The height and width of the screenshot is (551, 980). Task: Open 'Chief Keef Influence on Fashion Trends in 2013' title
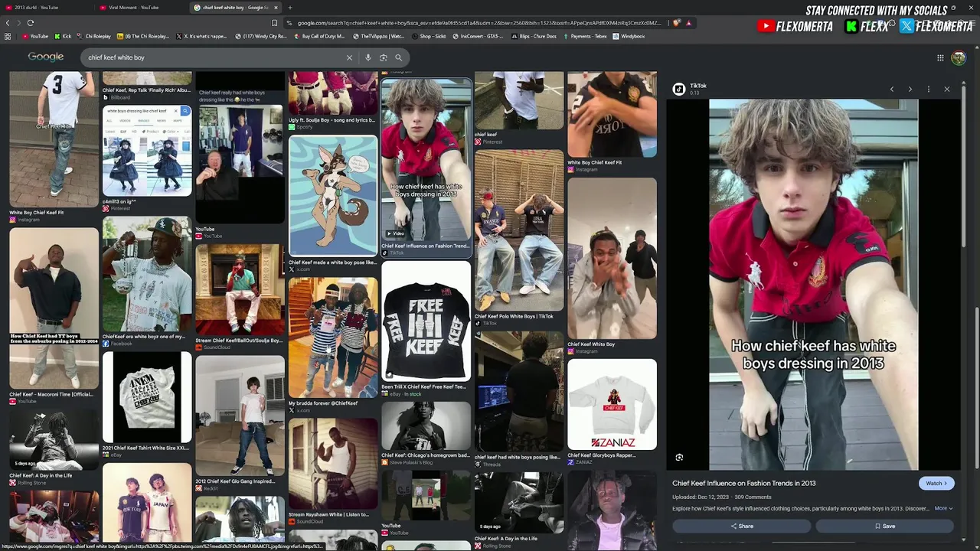click(x=744, y=484)
